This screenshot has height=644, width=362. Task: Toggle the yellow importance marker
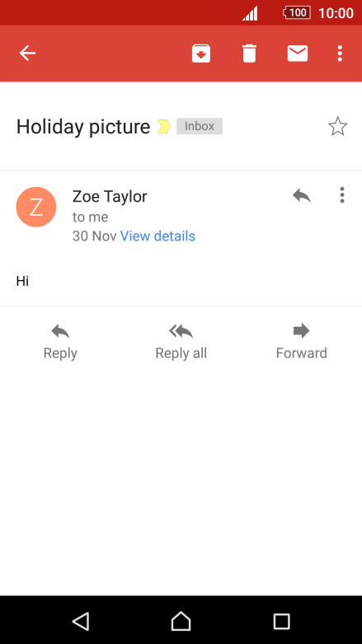(164, 126)
